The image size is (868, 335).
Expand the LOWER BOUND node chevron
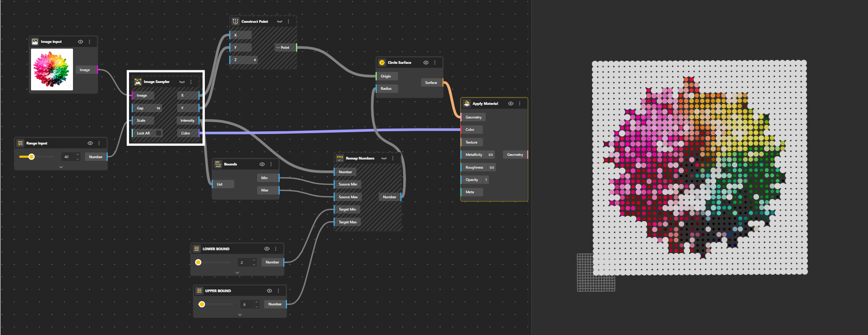[237, 273]
